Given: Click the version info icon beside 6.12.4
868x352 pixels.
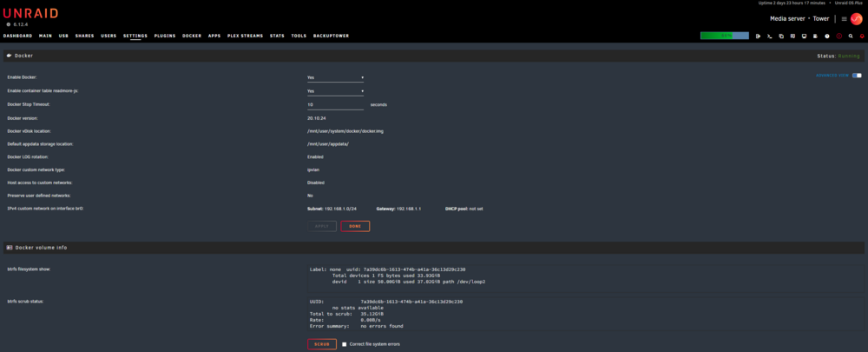Looking at the screenshot, I should pos(9,24).
